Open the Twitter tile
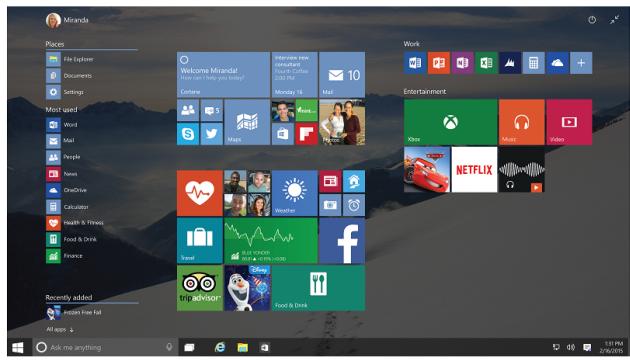This screenshot has height=361, width=630. tap(211, 134)
